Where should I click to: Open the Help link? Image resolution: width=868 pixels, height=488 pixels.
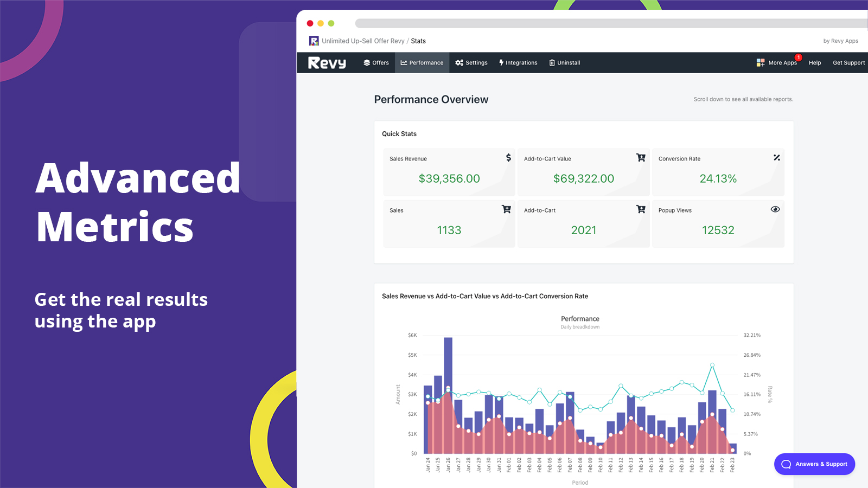815,63
